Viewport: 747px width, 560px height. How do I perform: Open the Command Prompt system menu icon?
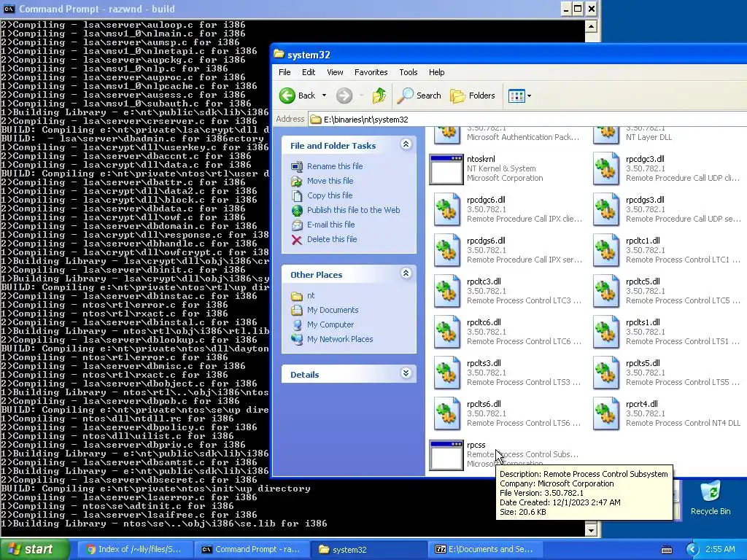tap(9, 9)
